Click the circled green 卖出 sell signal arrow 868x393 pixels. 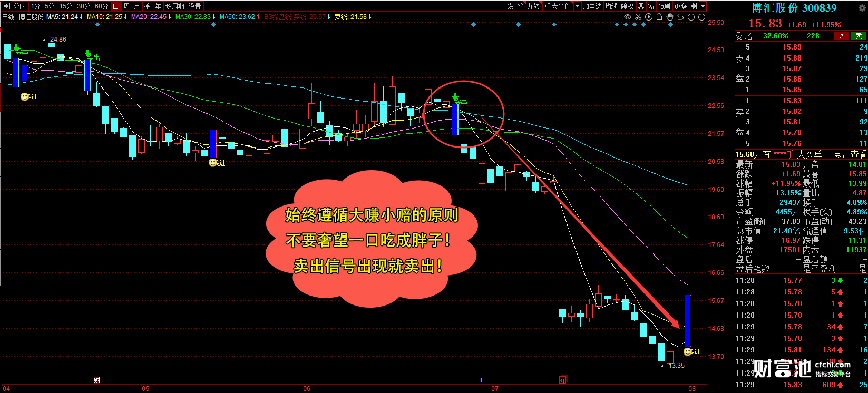tap(455, 97)
